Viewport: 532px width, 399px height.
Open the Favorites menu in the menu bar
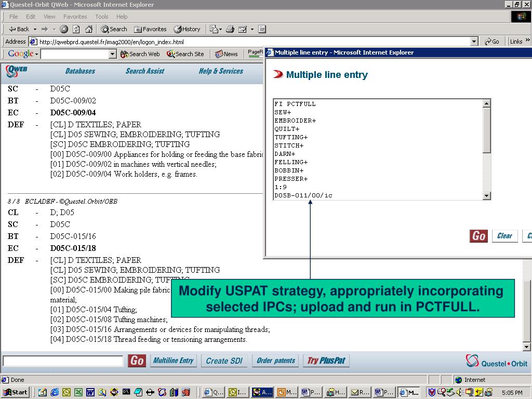(x=75, y=17)
